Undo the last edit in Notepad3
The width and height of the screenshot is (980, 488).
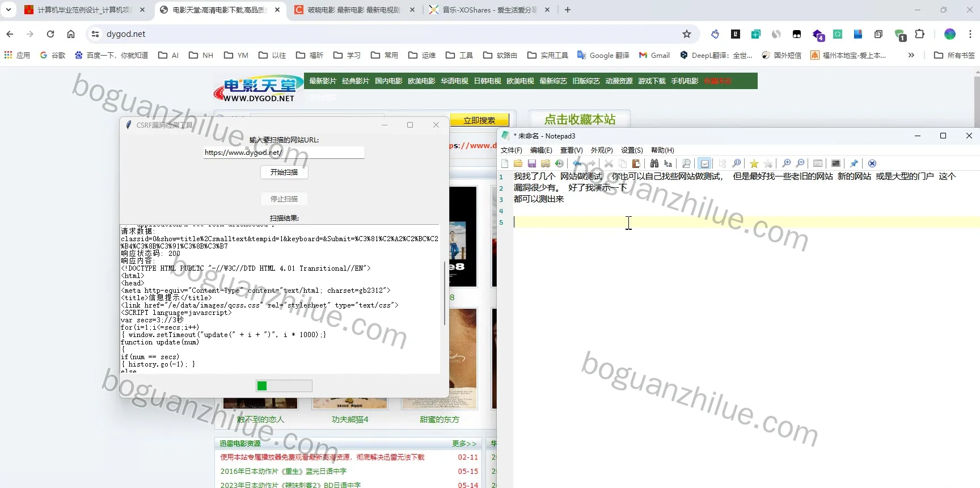(x=577, y=163)
